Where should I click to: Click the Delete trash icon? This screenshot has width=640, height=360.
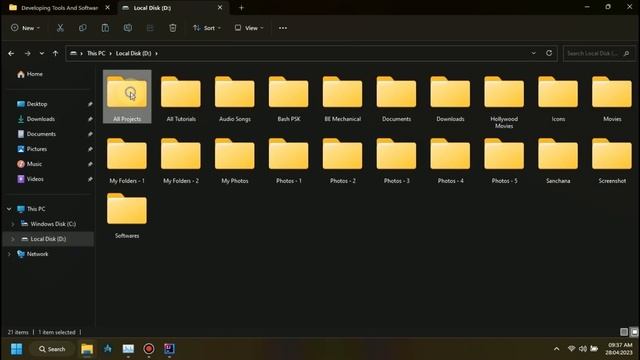173,28
